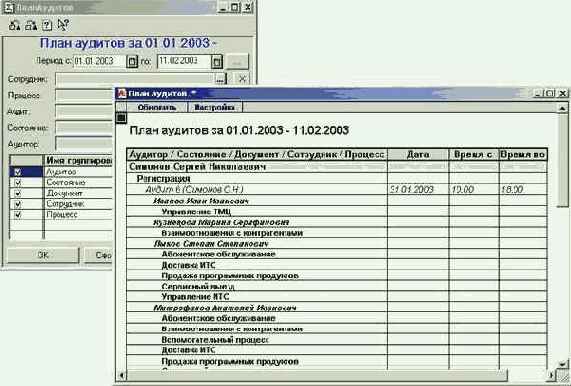Click the Обновить tab button

(x=157, y=107)
